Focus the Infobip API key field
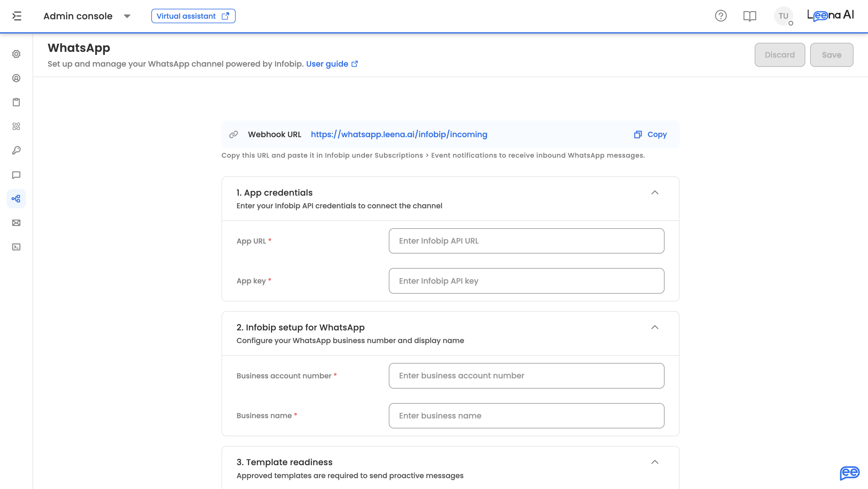This screenshot has width=868, height=489. pos(526,281)
